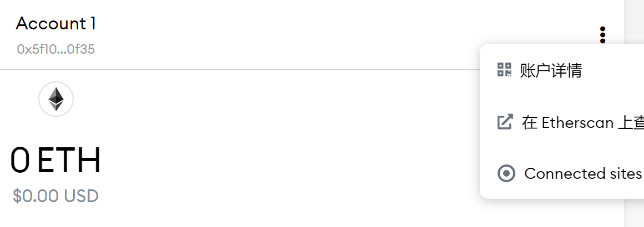Screen dimensions: 644x227
Task: Click the USD currency label under balance
Action: point(81,196)
